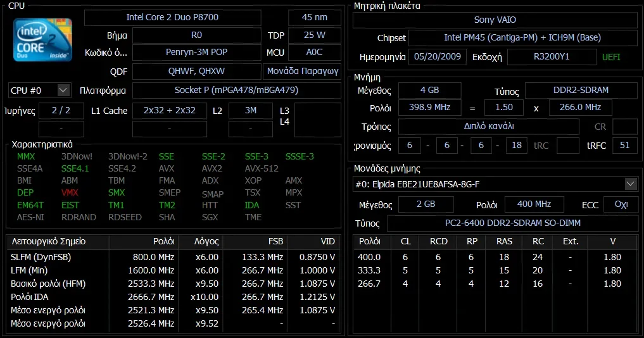Click the Intel PM45 chipset value
Image resolution: width=644 pixels, height=338 pixels.
[x=523, y=38]
